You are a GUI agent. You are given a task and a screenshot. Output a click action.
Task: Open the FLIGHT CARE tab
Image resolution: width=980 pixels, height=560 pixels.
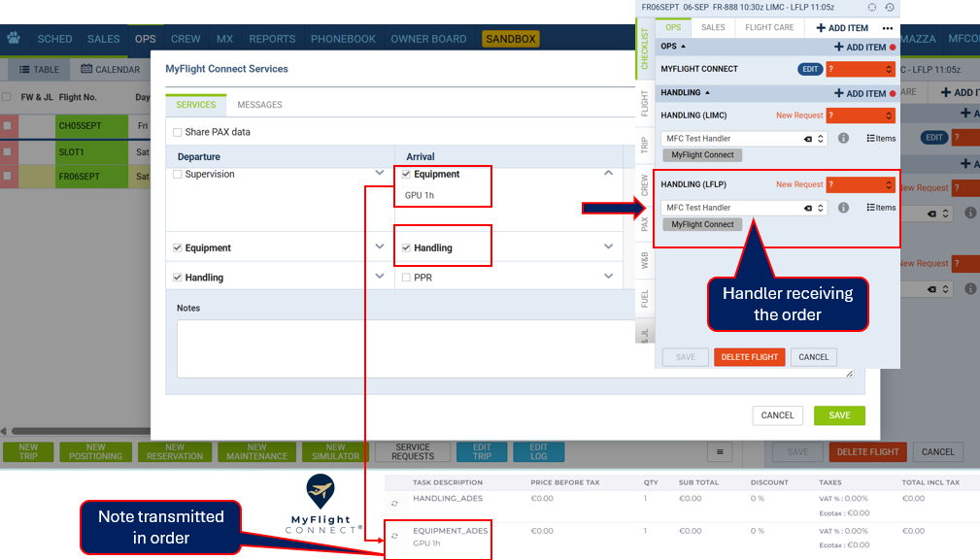click(x=769, y=28)
